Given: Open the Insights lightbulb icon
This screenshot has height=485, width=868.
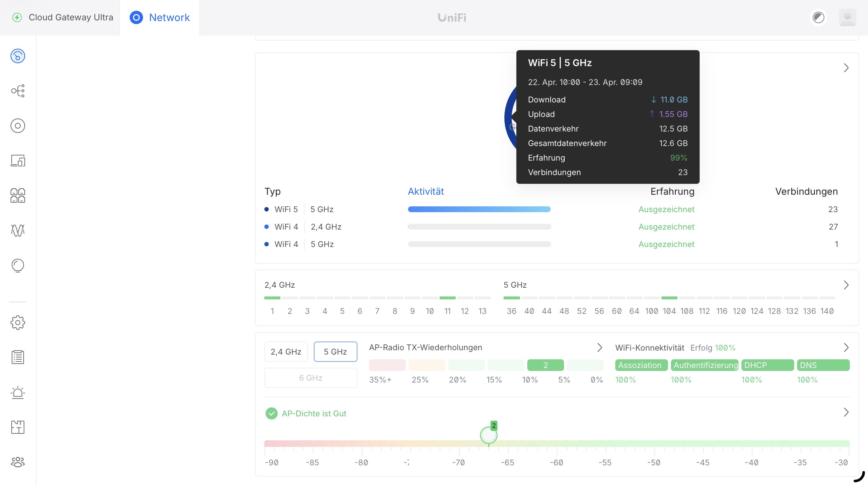Looking at the screenshot, I should pos(18,266).
